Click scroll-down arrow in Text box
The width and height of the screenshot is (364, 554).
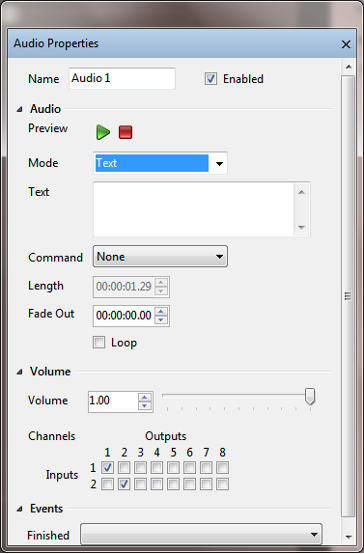point(301,227)
